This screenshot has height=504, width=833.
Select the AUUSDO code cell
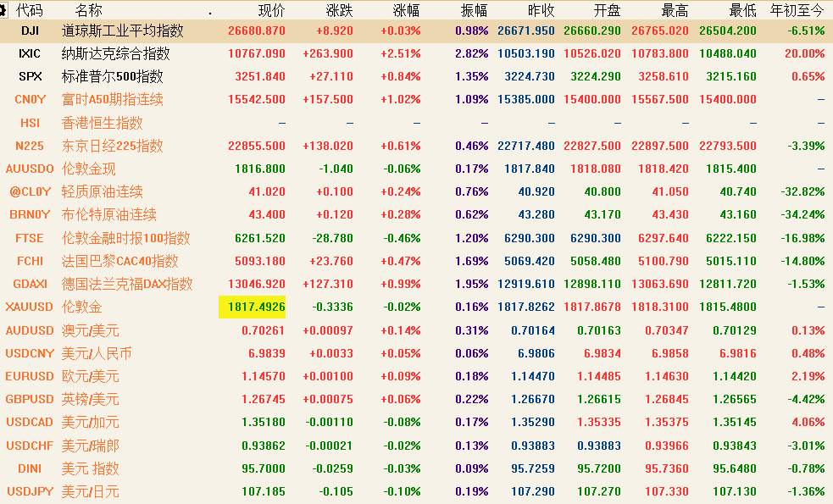(30, 169)
